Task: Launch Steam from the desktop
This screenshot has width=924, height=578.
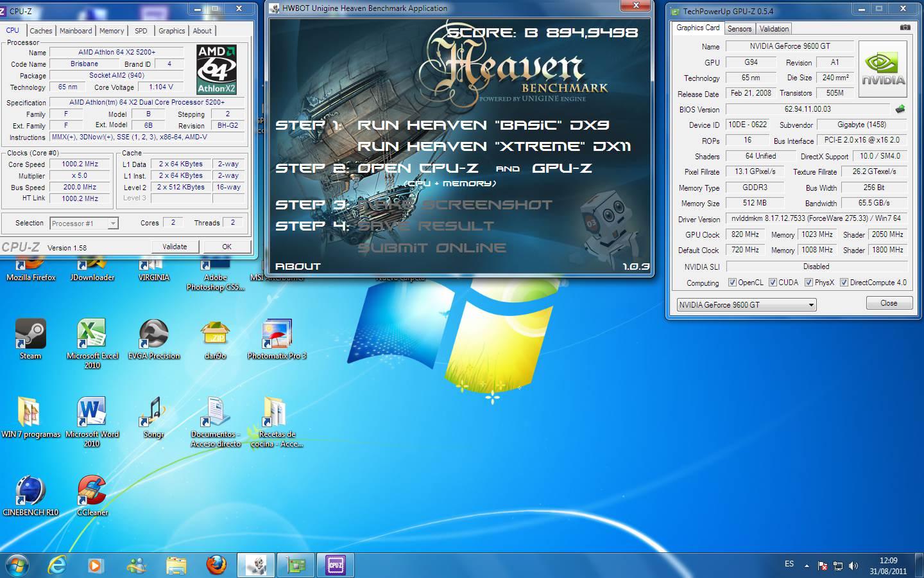Action: [x=30, y=338]
